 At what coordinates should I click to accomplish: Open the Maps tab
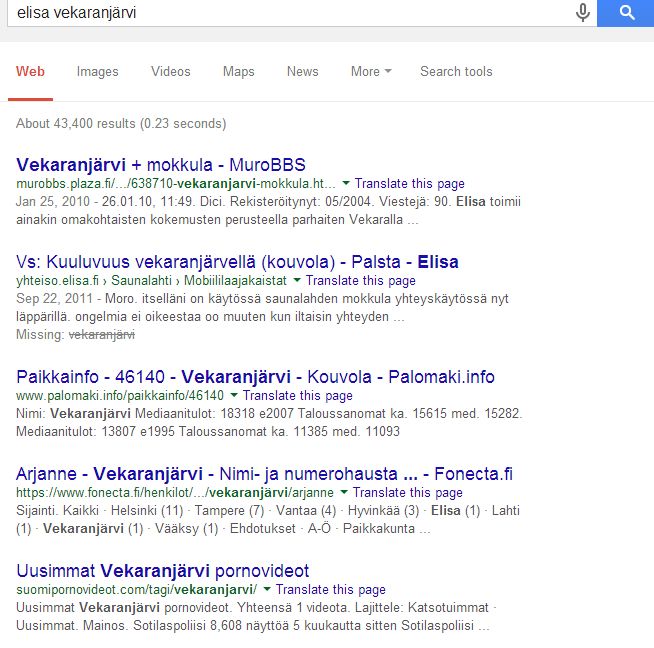pos(239,72)
